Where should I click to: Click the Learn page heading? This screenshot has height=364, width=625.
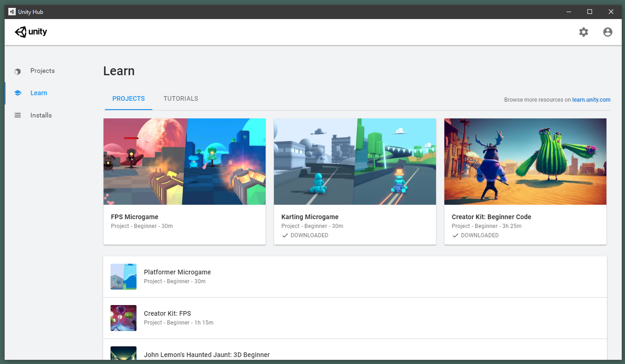pos(119,71)
